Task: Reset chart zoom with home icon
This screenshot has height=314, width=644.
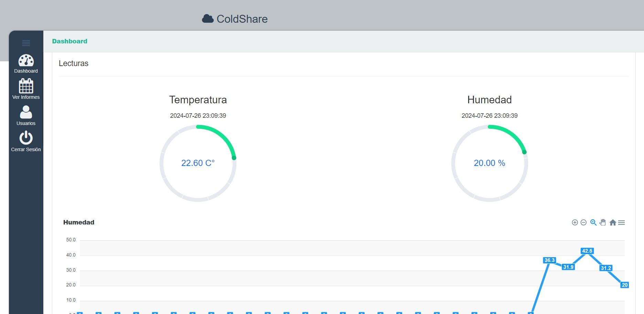Action: click(x=613, y=222)
